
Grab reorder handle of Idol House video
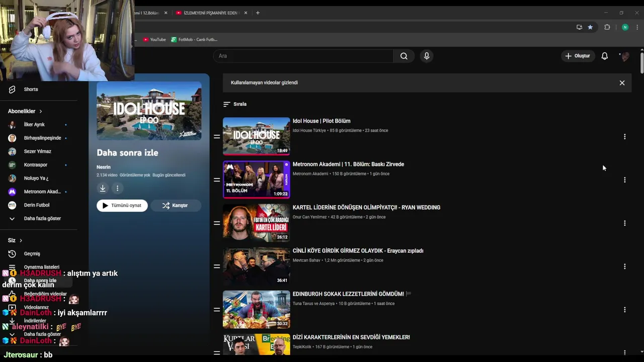[217, 136]
